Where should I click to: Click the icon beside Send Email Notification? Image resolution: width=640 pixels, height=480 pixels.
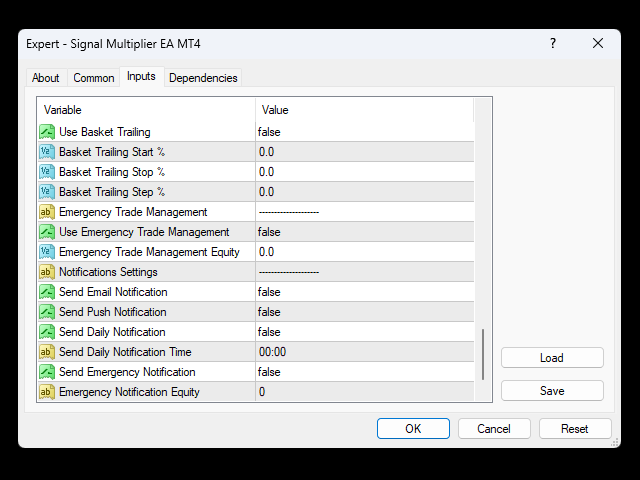coord(47,292)
